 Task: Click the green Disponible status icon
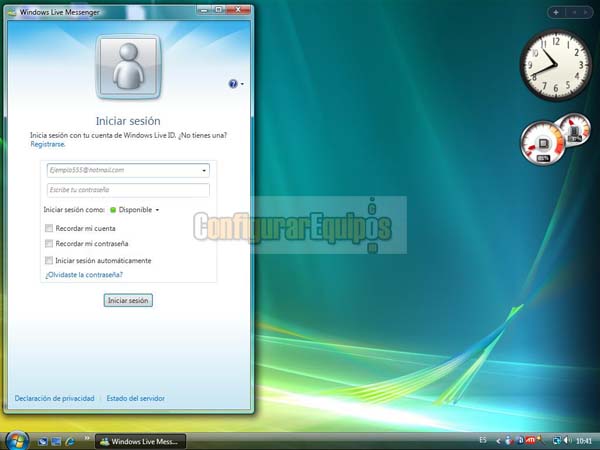coord(113,210)
